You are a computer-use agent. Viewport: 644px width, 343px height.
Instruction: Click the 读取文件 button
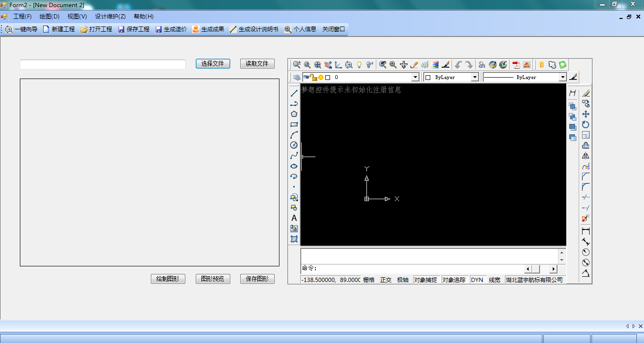(257, 64)
